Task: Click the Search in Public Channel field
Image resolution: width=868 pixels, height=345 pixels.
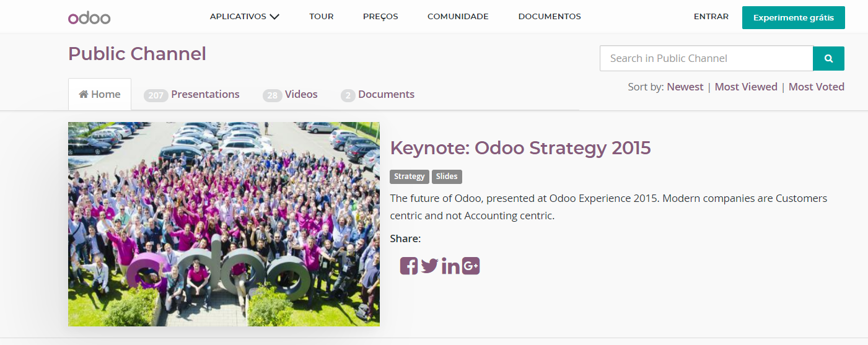Action: tap(706, 59)
